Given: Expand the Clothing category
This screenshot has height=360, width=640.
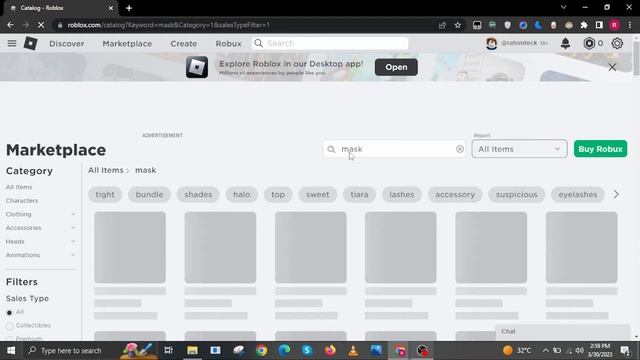Looking at the screenshot, I should (73, 214).
